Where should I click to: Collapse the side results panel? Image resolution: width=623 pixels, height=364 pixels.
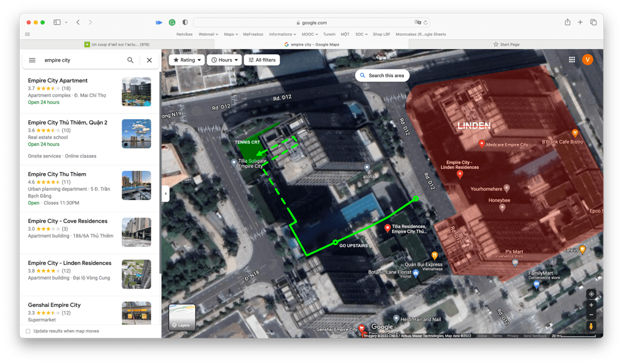tap(165, 194)
